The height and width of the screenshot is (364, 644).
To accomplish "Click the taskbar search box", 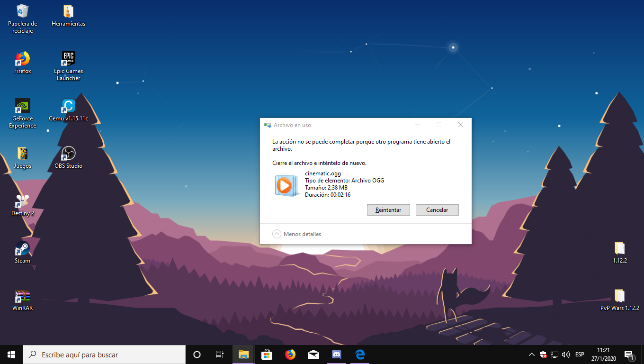I will tap(104, 355).
